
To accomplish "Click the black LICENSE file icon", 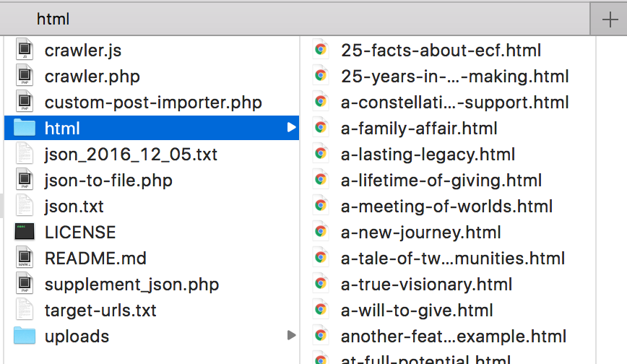I will pyautogui.click(x=25, y=232).
